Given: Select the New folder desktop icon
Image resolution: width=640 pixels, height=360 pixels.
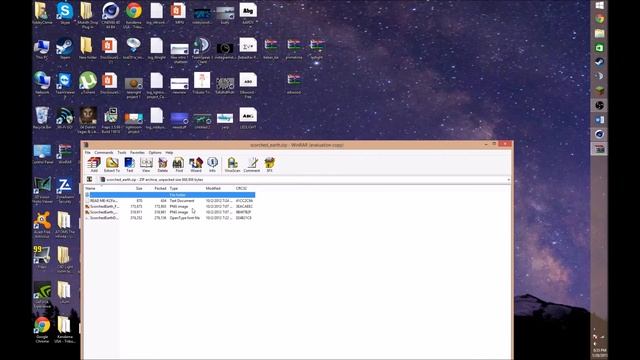Looking at the screenshot, I should [x=87, y=48].
